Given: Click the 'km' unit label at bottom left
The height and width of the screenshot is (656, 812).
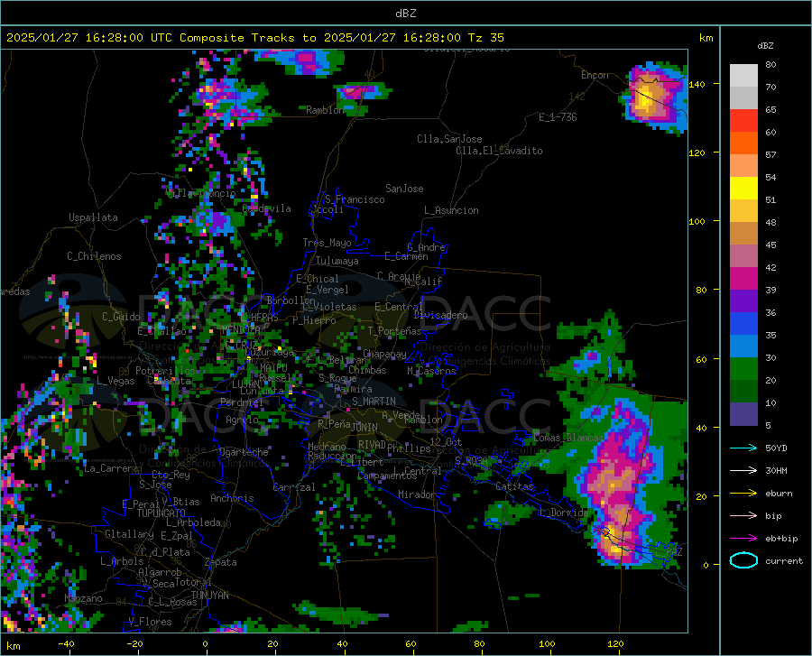Looking at the screenshot, I should [x=14, y=646].
